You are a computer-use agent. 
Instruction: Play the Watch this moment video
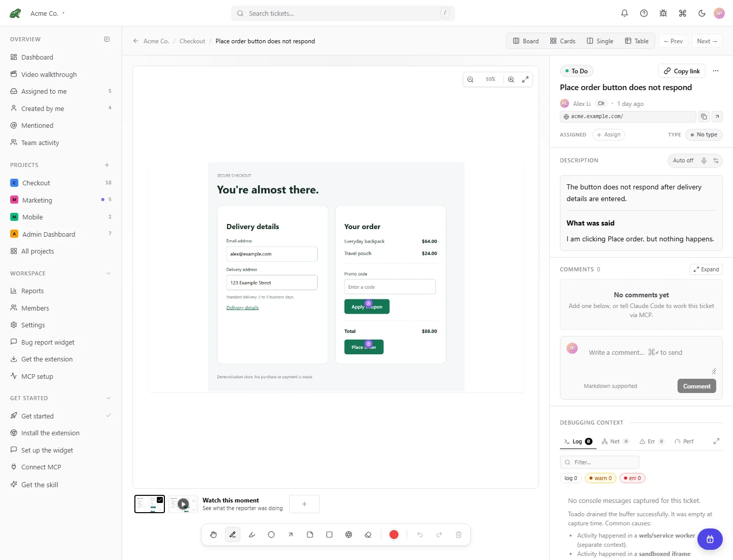183,504
